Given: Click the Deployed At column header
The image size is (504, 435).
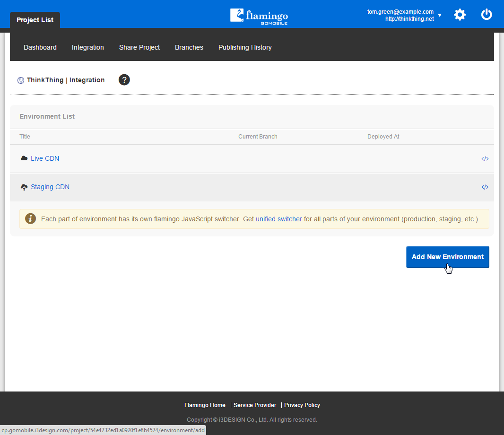Looking at the screenshot, I should tap(383, 136).
